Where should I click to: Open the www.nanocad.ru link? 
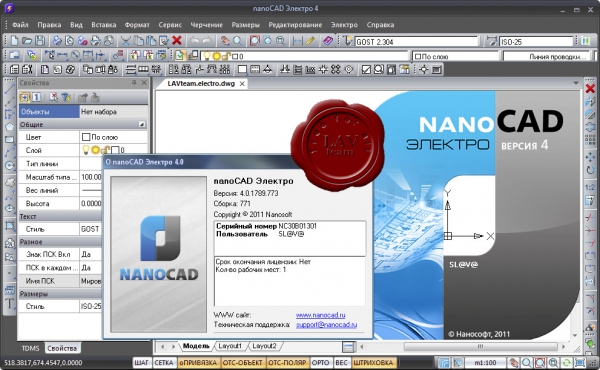(x=320, y=315)
